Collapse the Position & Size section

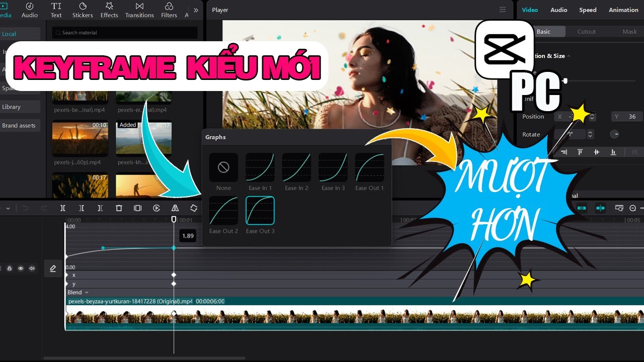[x=569, y=56]
